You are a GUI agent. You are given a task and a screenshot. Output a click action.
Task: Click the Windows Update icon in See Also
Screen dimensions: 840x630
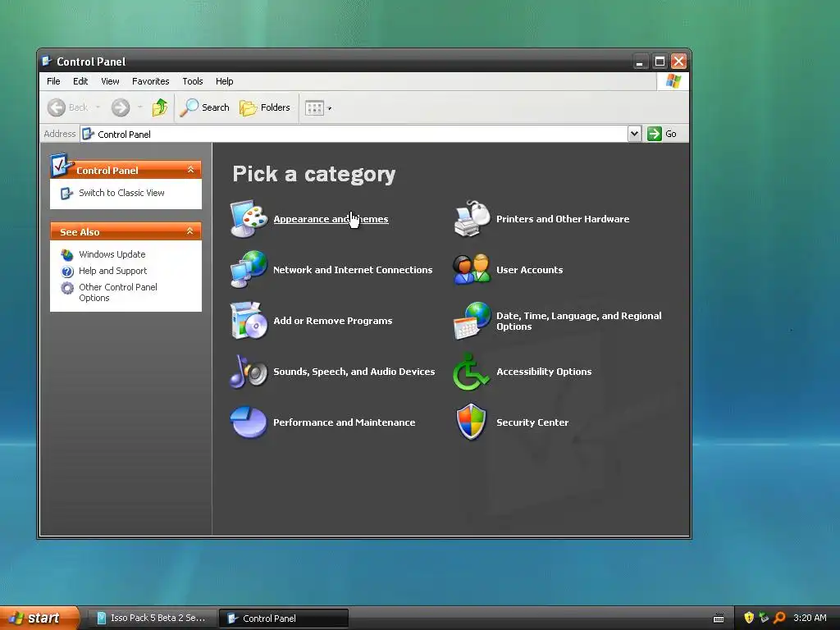click(67, 254)
